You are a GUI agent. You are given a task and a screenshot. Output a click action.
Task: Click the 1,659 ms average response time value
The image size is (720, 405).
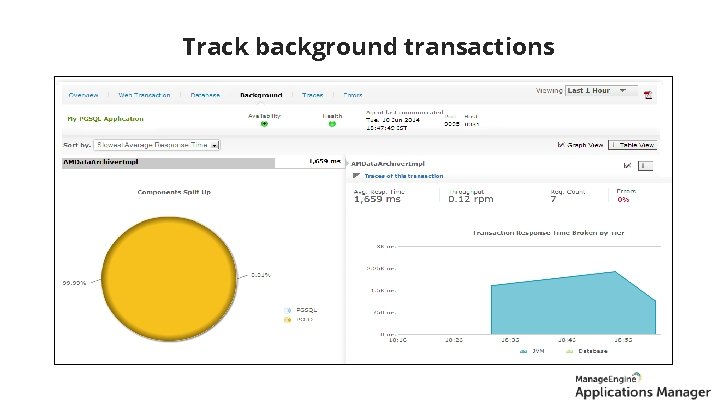(x=377, y=199)
